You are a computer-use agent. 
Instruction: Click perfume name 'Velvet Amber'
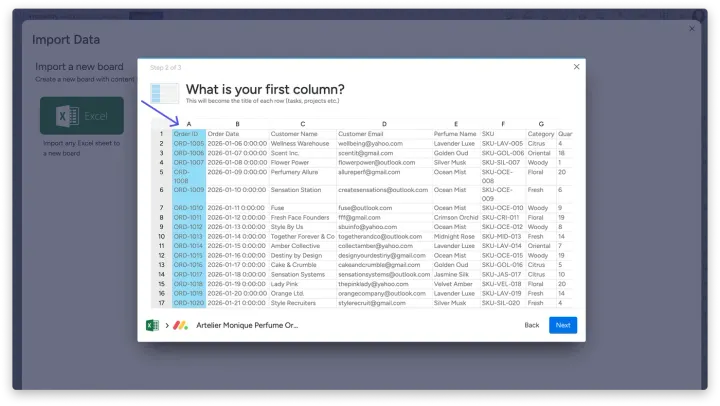pyautogui.click(x=453, y=284)
